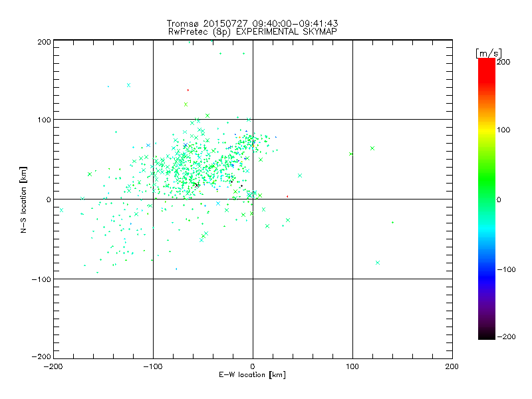
Task: Click the 'E-W location [km]' axis label
Action: pos(252,375)
